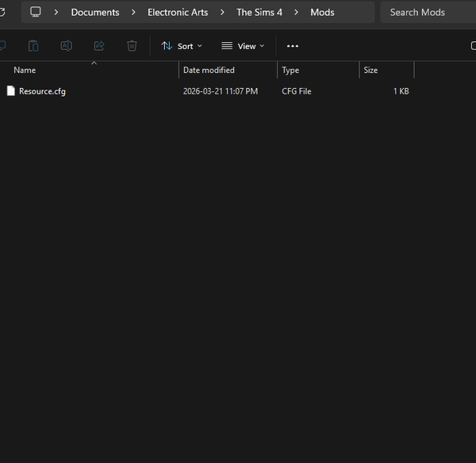
Task: Click the Size column header
Action: tap(371, 71)
